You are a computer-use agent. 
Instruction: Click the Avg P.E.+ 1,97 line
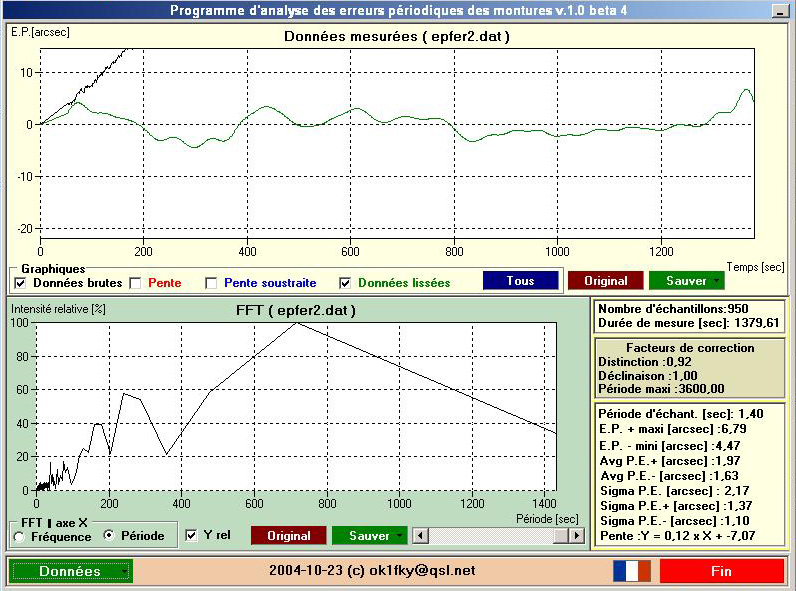(x=670, y=461)
